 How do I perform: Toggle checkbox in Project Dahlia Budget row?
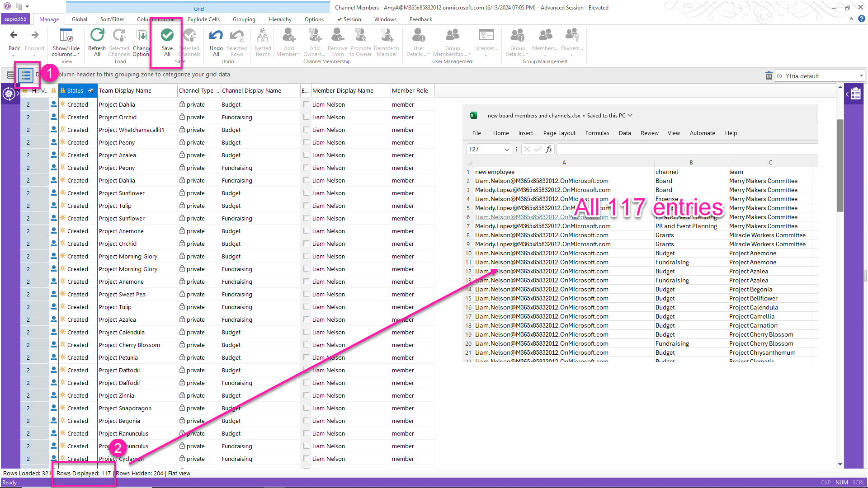pos(306,104)
